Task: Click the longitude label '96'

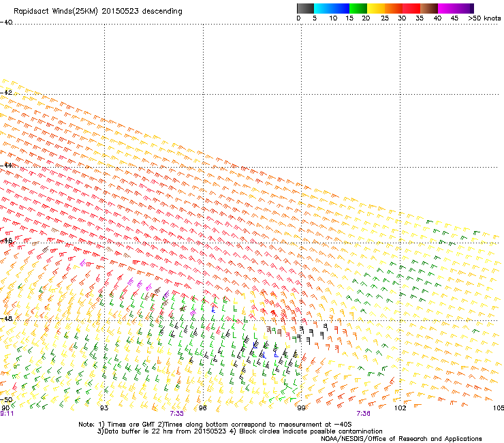Action: tap(202, 408)
